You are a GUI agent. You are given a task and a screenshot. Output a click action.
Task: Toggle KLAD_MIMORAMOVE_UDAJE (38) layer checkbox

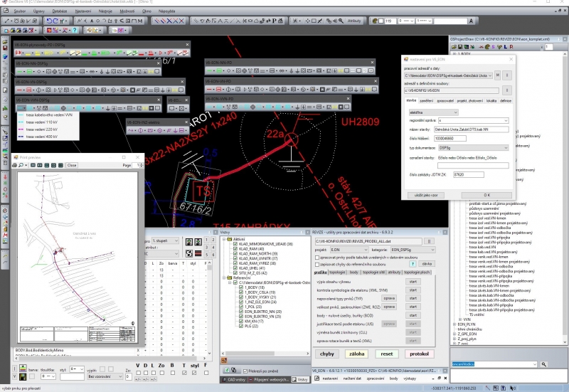pyautogui.click(x=235, y=244)
